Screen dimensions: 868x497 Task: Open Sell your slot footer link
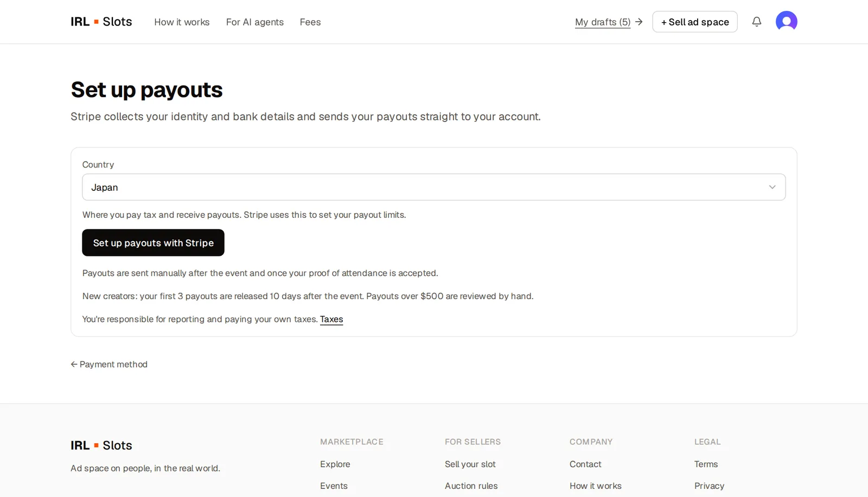point(470,464)
